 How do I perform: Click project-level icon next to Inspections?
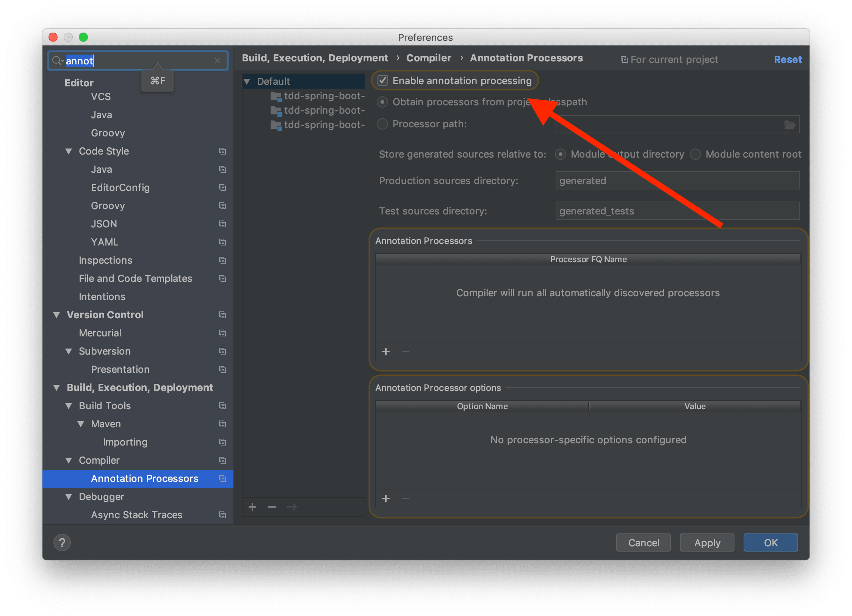point(222,260)
